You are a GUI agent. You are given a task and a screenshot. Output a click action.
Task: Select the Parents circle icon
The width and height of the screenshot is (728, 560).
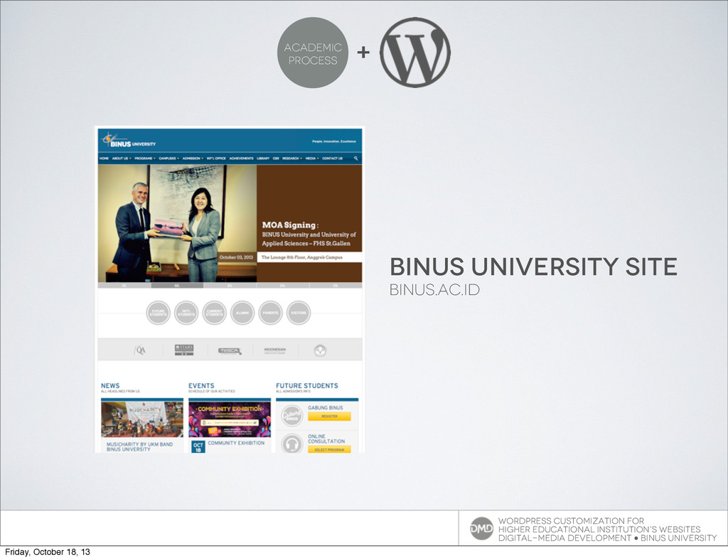pyautogui.click(x=270, y=313)
